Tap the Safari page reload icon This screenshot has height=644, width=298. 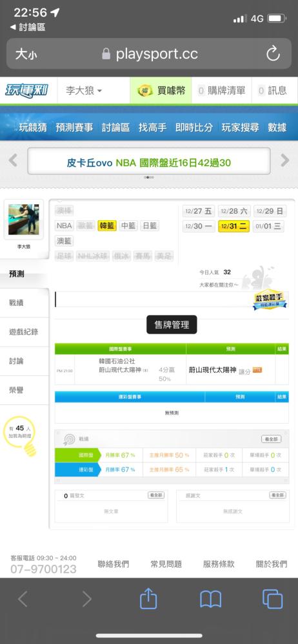tap(273, 54)
